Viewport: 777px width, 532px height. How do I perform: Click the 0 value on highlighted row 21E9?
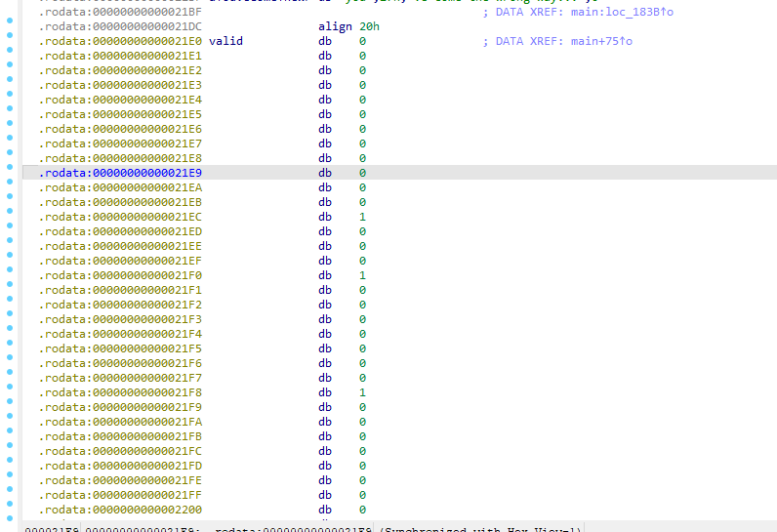tap(363, 173)
